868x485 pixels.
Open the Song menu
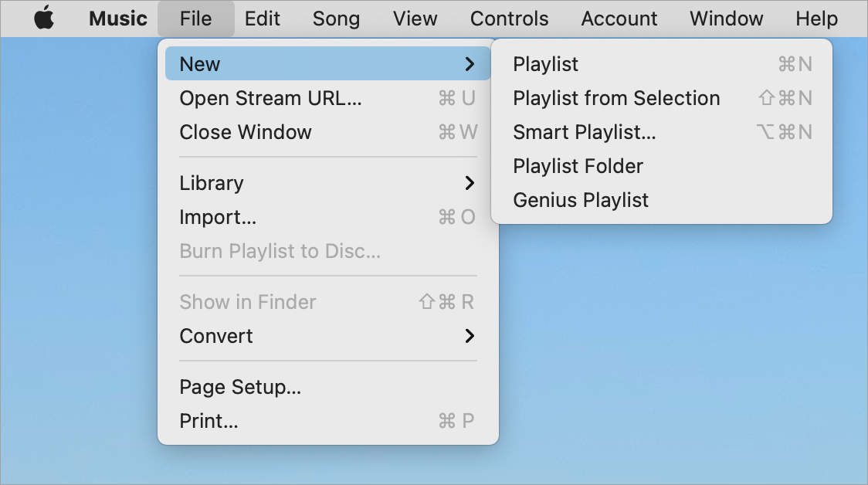(336, 19)
